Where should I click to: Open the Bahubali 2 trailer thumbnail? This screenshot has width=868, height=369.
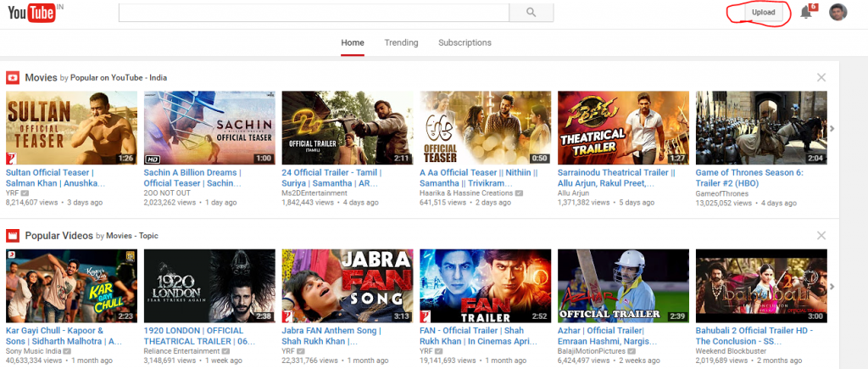tap(761, 286)
